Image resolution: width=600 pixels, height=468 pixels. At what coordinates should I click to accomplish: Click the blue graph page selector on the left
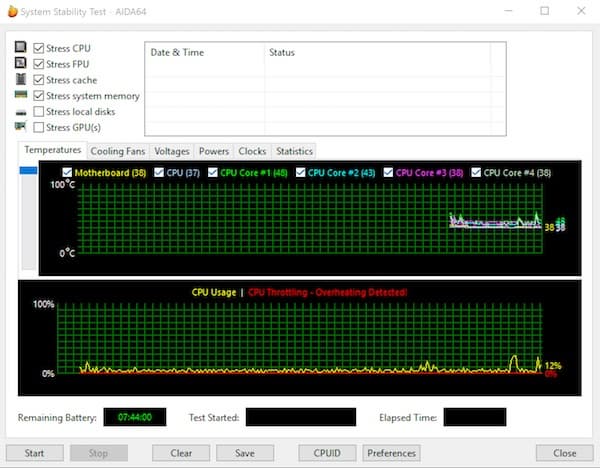28,170
